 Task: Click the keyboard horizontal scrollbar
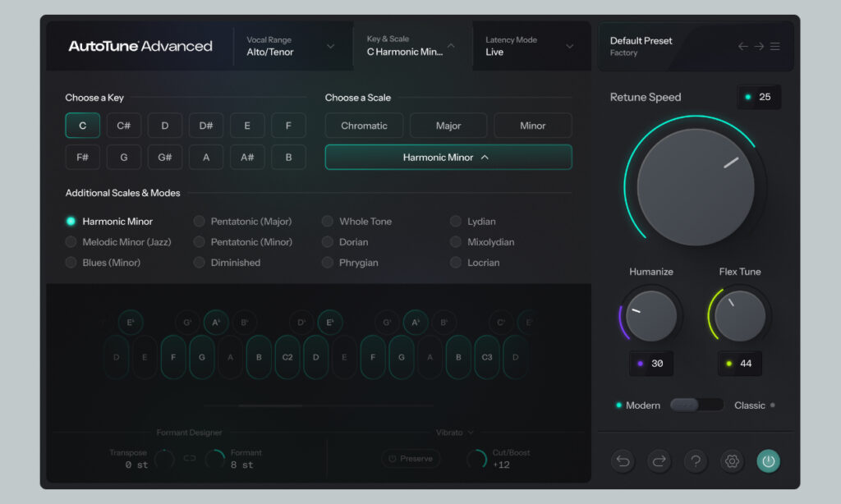click(271, 405)
